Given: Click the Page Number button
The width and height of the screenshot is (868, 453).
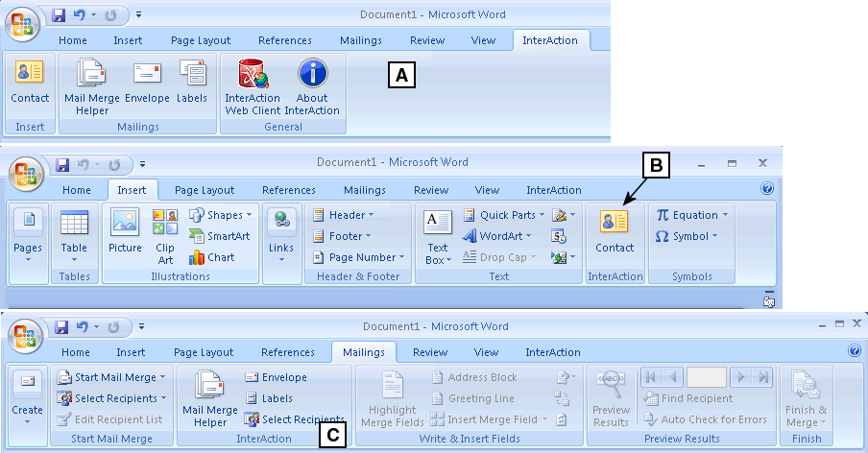Looking at the screenshot, I should click(x=354, y=257).
